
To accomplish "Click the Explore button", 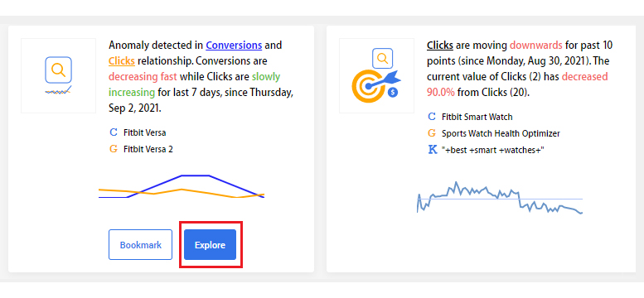I will [210, 245].
